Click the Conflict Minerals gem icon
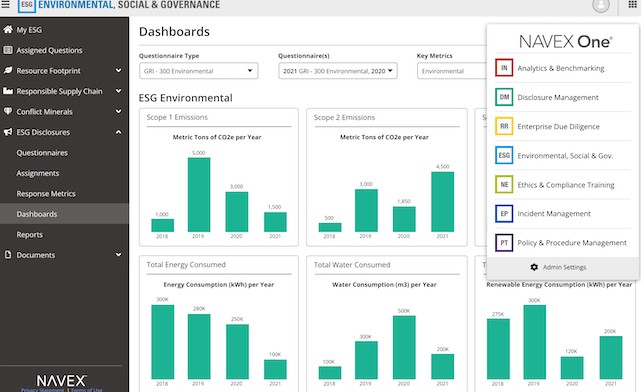641x392 pixels. [x=8, y=111]
